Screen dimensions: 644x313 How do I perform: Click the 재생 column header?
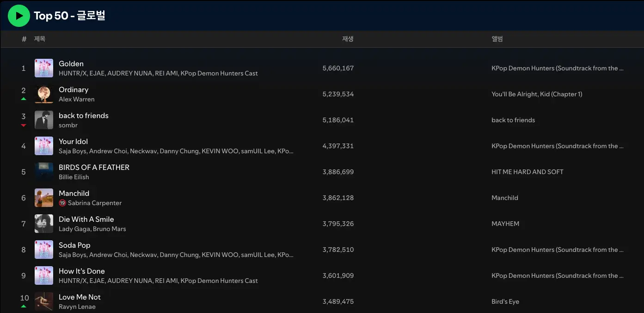[x=348, y=39]
